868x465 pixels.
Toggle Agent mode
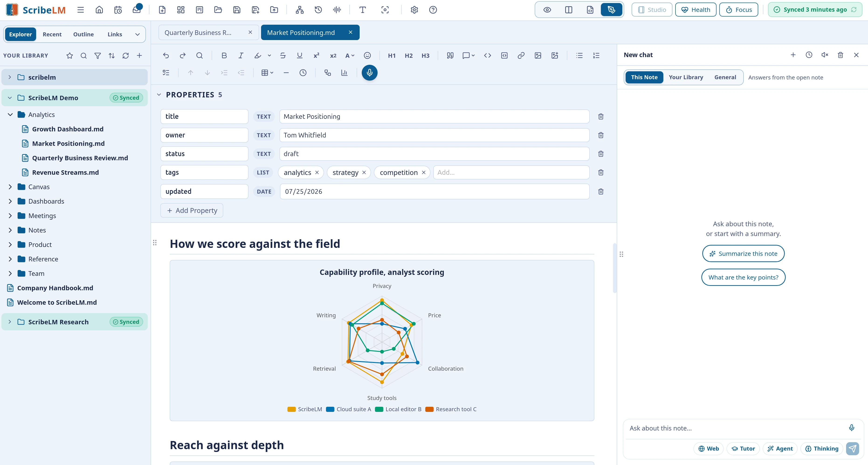coord(780,448)
